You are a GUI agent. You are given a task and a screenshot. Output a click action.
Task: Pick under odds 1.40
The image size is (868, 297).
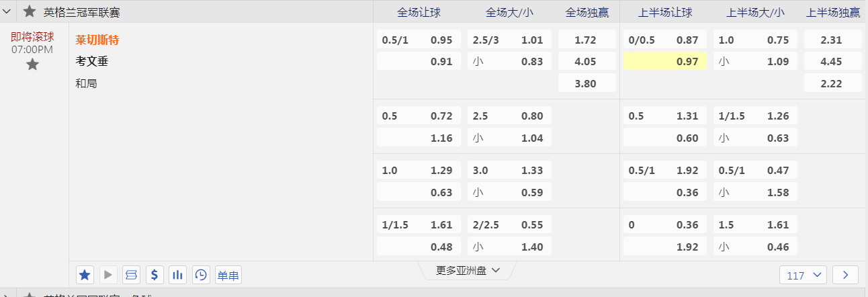509,246
